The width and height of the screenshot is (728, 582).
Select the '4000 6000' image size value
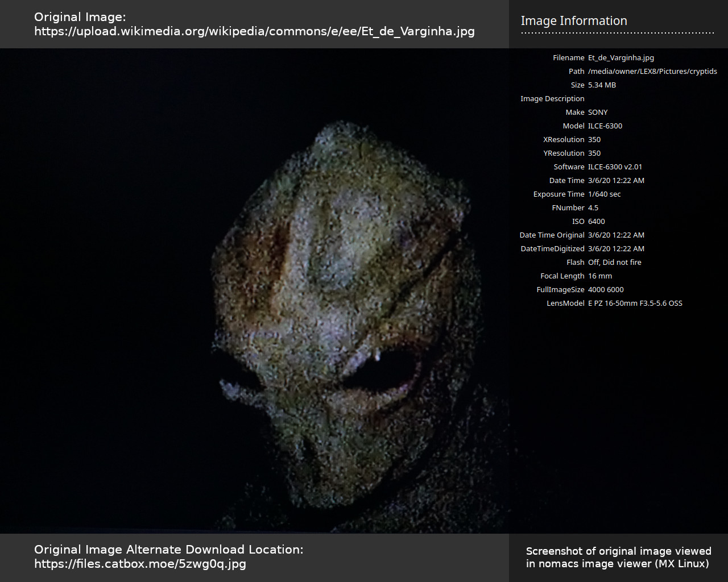pyautogui.click(x=606, y=290)
